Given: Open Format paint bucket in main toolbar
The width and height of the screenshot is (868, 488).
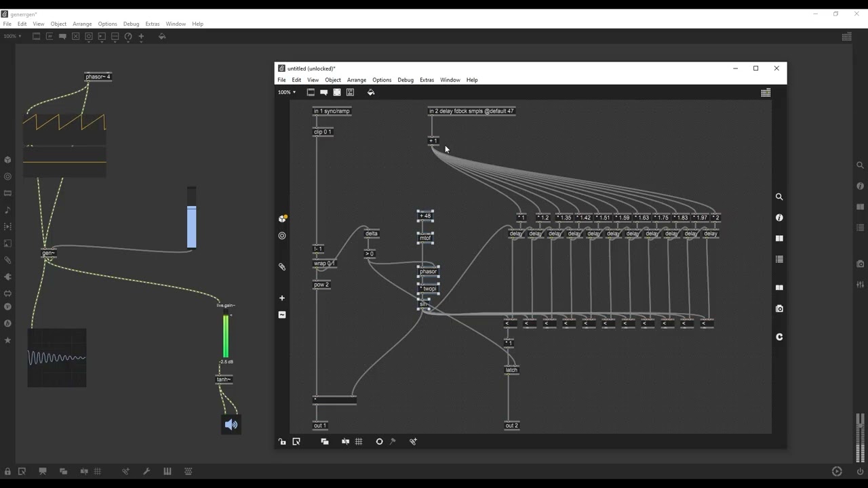Looking at the screenshot, I should pyautogui.click(x=162, y=37).
